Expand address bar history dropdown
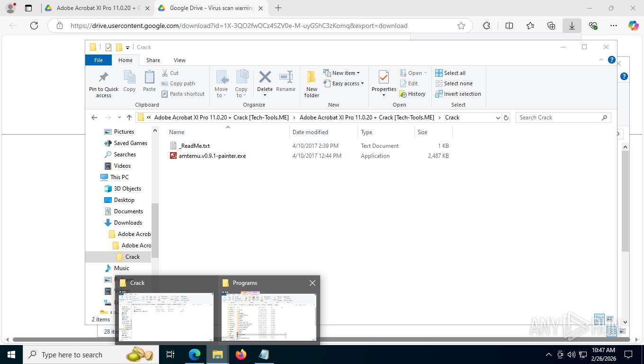Viewport: 644px width, 364px height. 498,118
